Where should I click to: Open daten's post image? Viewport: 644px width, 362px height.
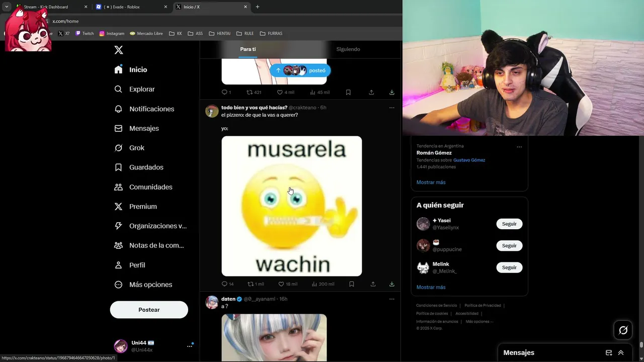pyautogui.click(x=274, y=338)
